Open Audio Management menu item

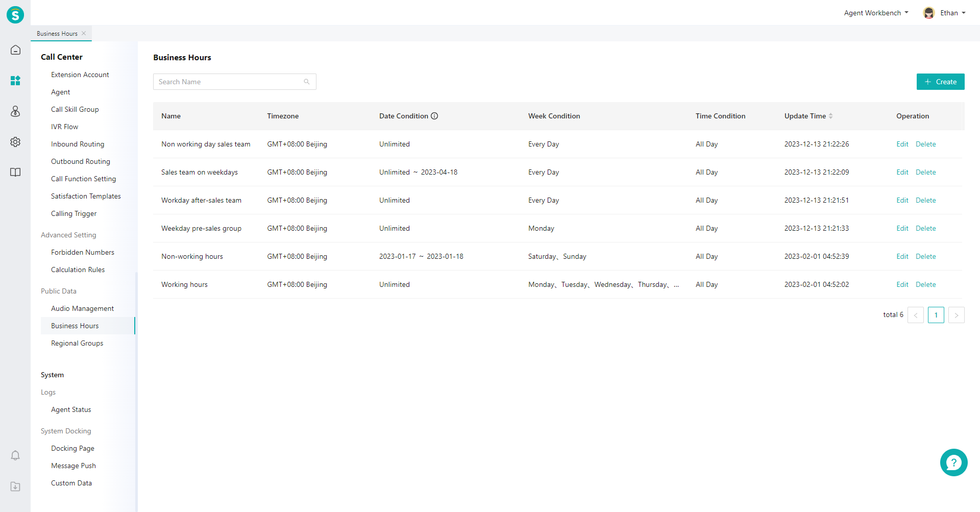83,308
